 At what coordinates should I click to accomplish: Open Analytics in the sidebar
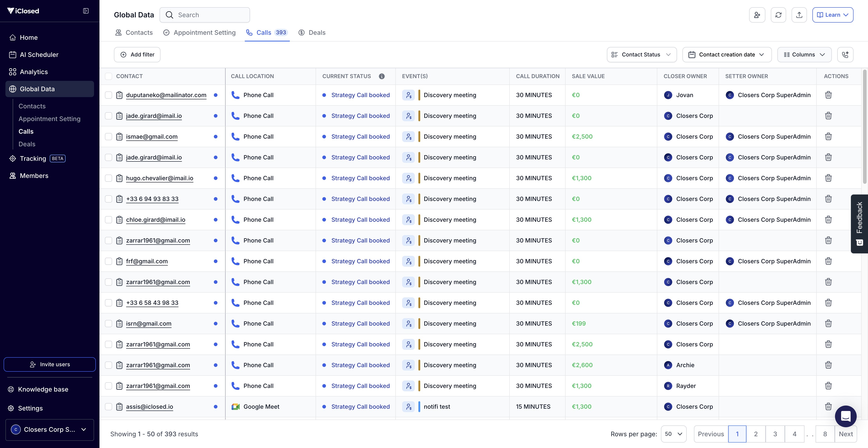34,72
